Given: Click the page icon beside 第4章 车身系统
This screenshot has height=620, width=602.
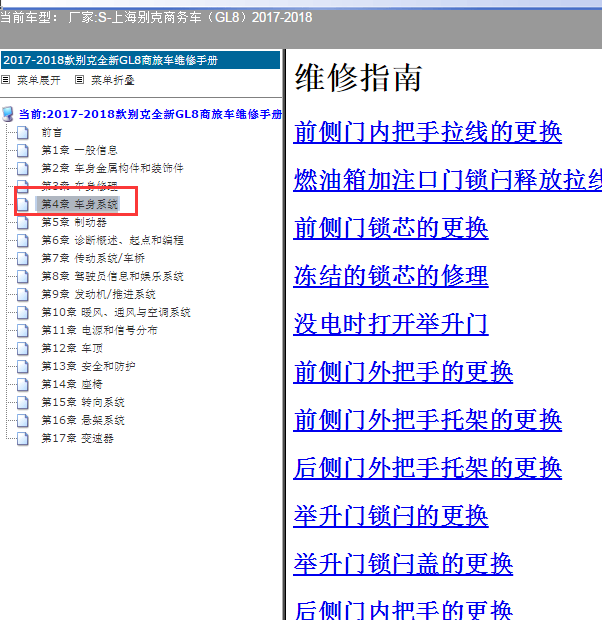Looking at the screenshot, I should point(23,204).
